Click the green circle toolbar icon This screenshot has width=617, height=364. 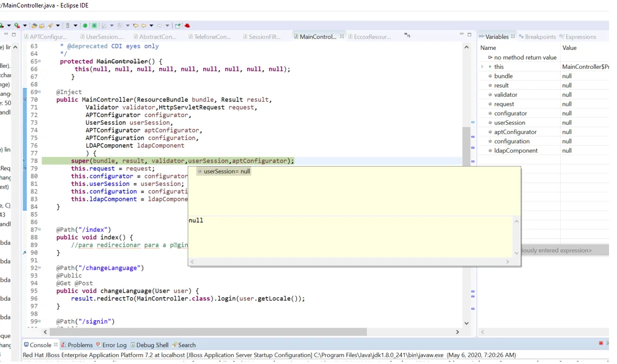click(85, 25)
